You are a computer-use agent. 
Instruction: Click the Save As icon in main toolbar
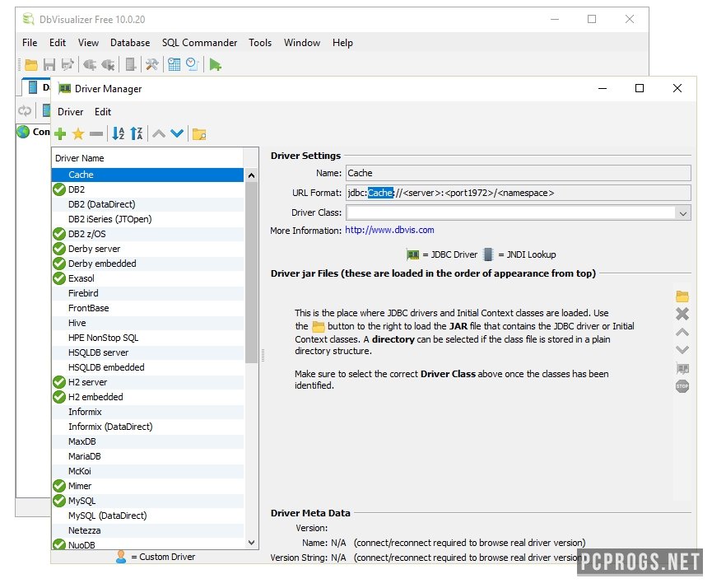coord(67,65)
